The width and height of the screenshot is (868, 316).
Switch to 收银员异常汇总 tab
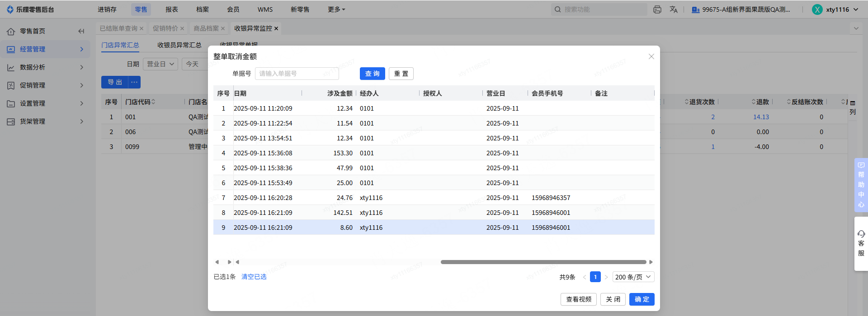click(x=179, y=45)
